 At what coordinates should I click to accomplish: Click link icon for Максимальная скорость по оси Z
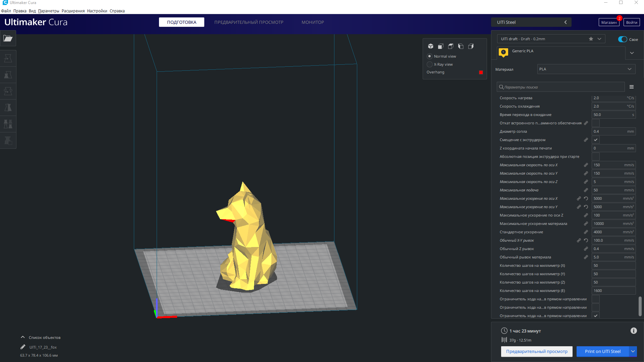click(586, 182)
